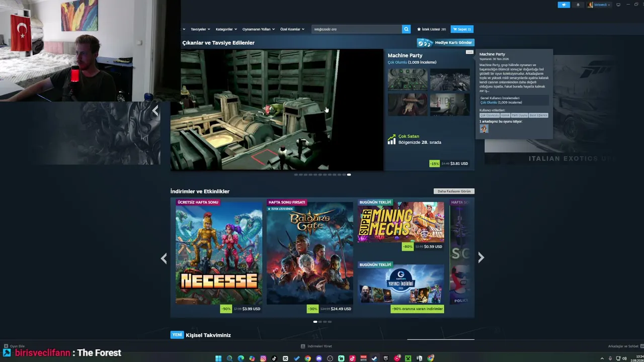Expand the Kategoriler dropdown menu
Viewport: 644px width, 362px height.
point(226,29)
